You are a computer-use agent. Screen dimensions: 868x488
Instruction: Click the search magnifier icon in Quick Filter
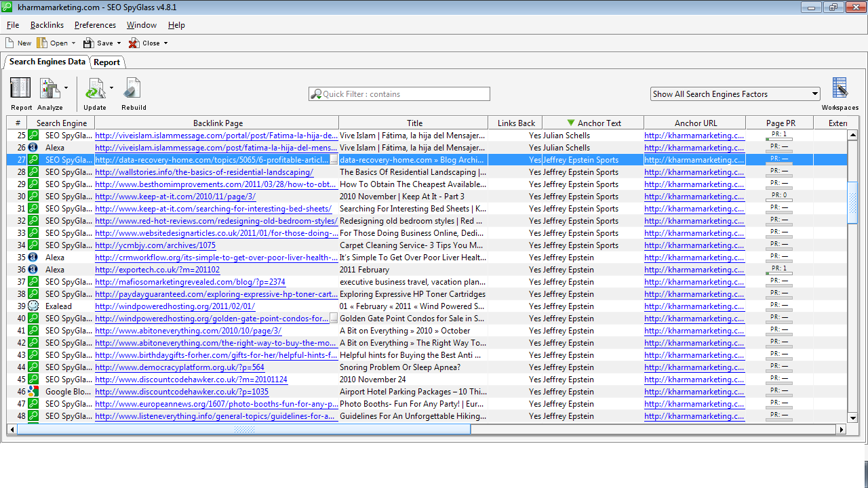[x=315, y=94]
